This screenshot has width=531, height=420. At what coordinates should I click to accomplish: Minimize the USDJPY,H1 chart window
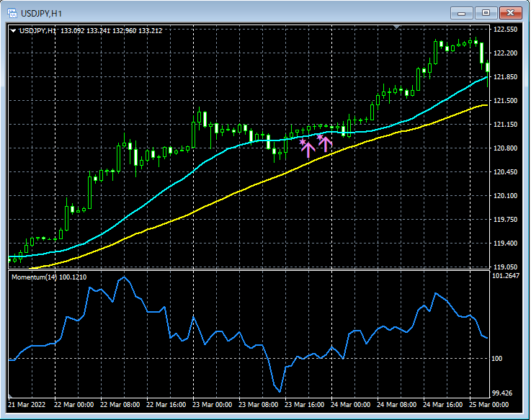[461, 13]
